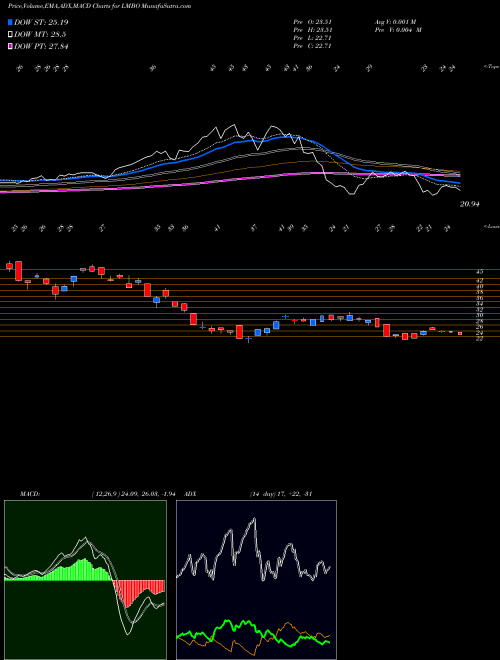Click the 30 price level label

479,315
